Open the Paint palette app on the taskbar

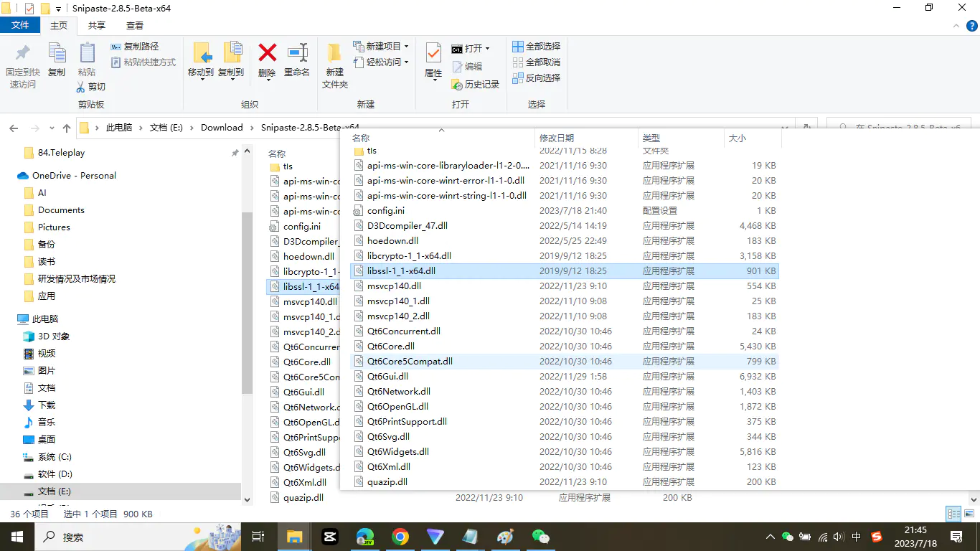[x=506, y=537]
